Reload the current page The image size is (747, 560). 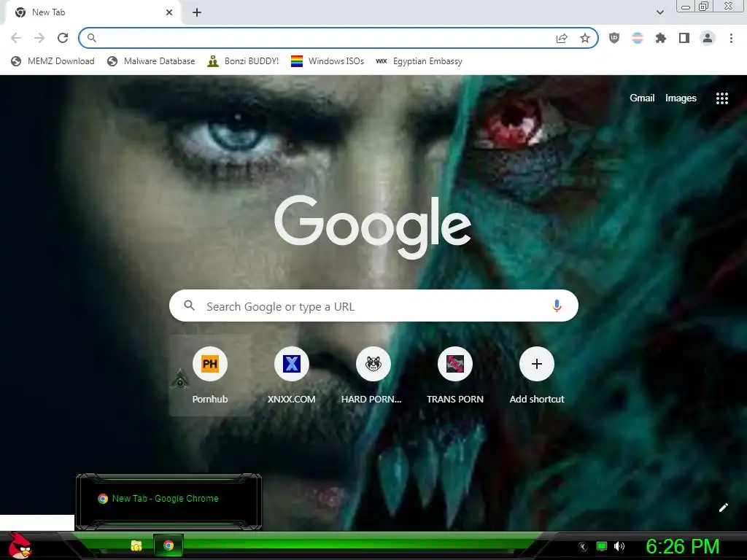coord(63,38)
